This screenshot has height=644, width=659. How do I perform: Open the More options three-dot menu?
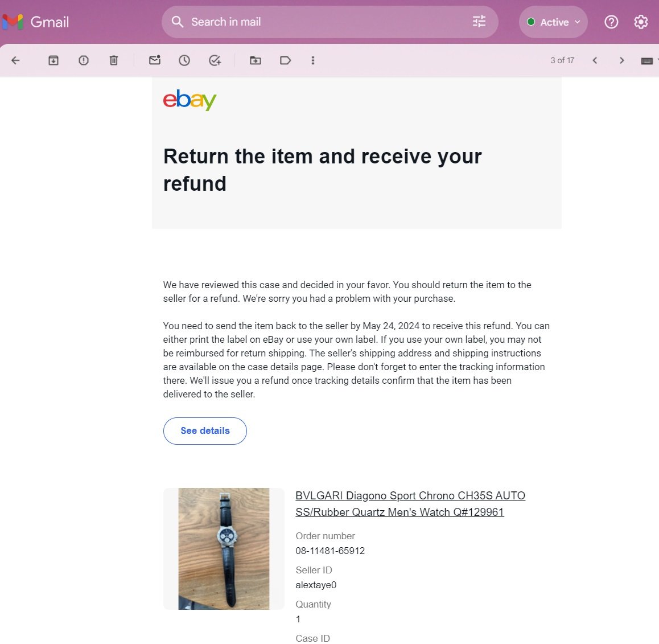(x=313, y=60)
